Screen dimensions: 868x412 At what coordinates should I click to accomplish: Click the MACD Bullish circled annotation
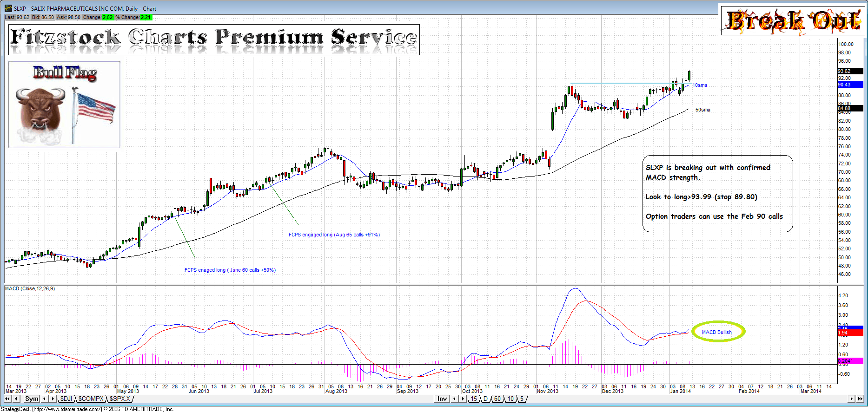717,332
